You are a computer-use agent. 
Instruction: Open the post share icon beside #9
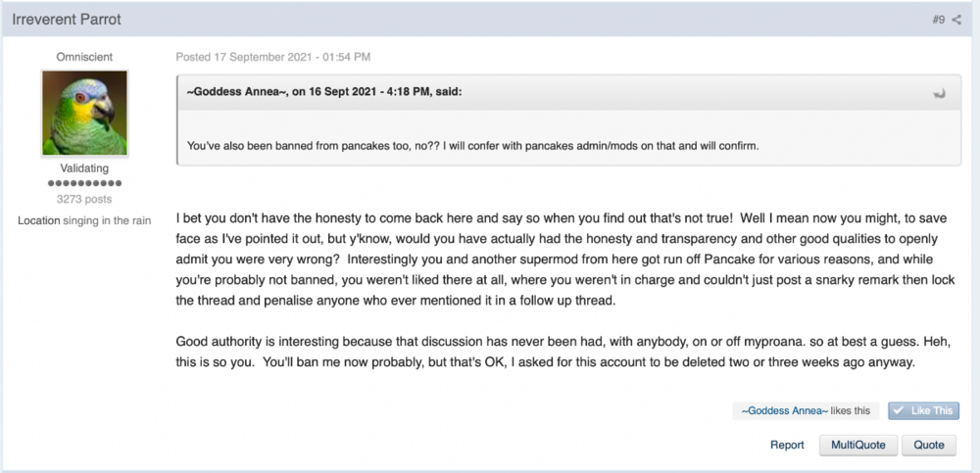[x=956, y=20]
